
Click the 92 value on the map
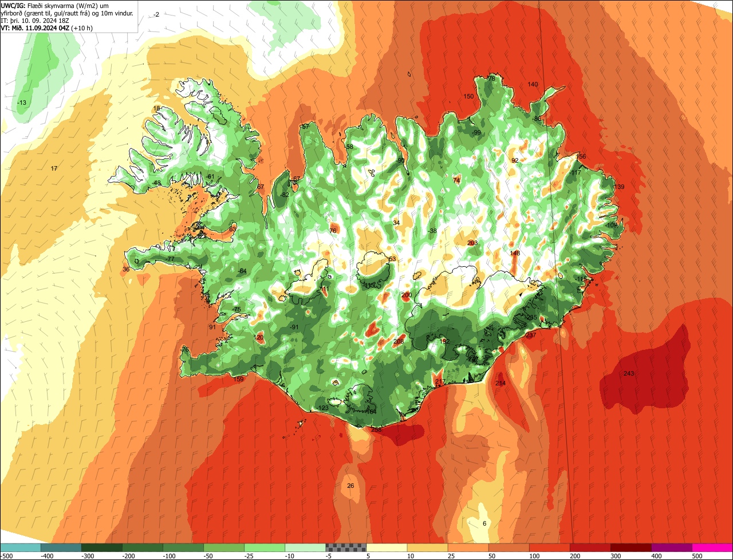click(x=515, y=160)
